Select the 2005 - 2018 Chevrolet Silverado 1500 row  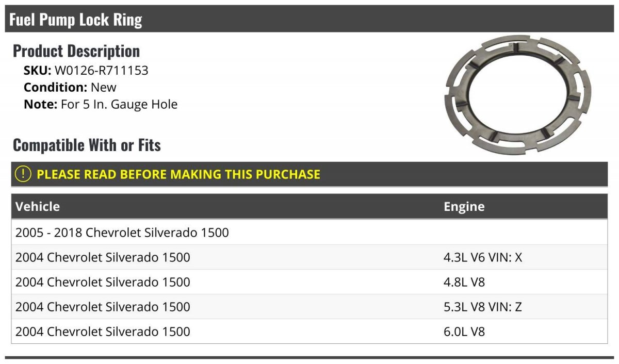click(122, 233)
